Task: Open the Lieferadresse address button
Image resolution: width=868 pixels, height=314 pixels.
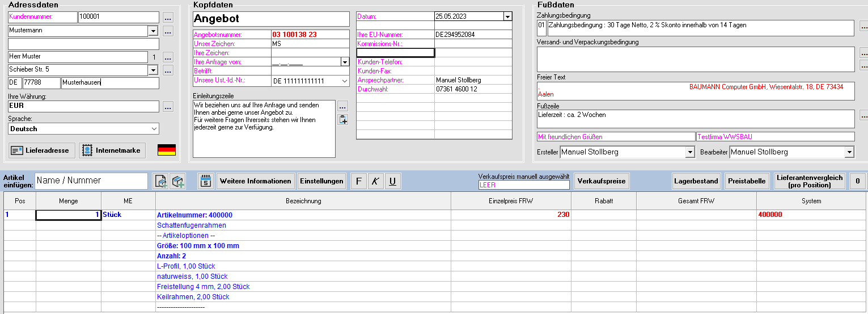Action: 43,150
